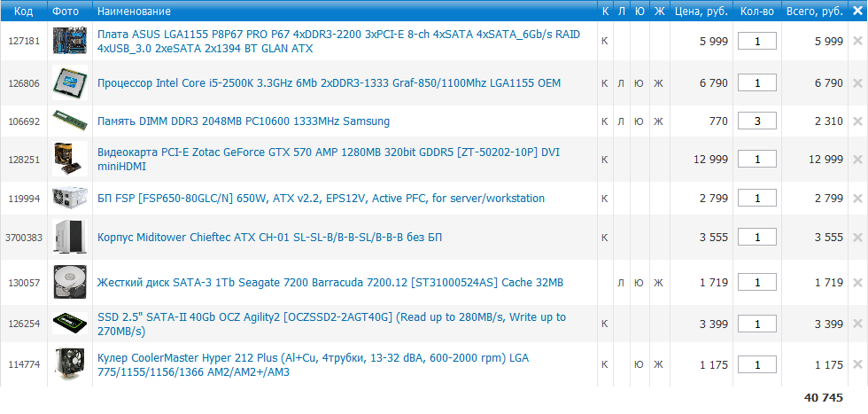Delete the Samsung DDR3 memory row
This screenshot has height=414, width=868.
857,121
